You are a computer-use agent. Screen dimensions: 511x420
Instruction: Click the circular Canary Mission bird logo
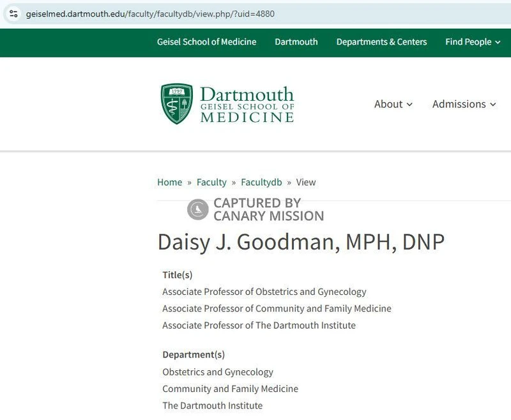click(198, 208)
